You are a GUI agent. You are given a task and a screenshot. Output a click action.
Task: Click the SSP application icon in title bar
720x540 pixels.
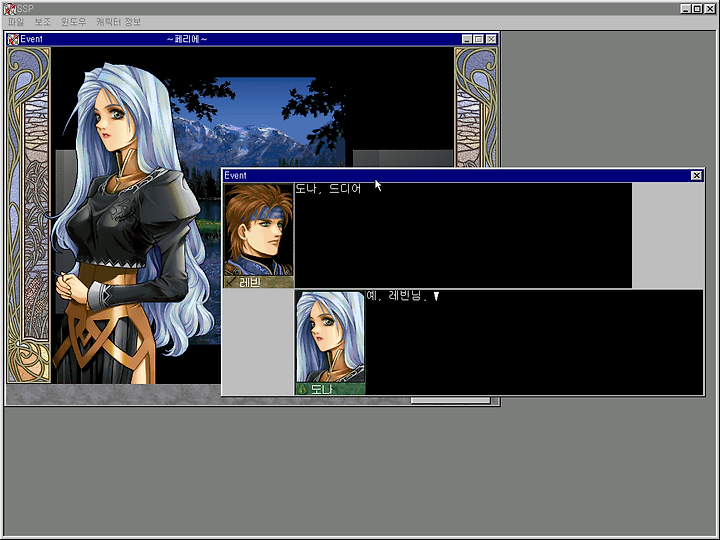10,9
